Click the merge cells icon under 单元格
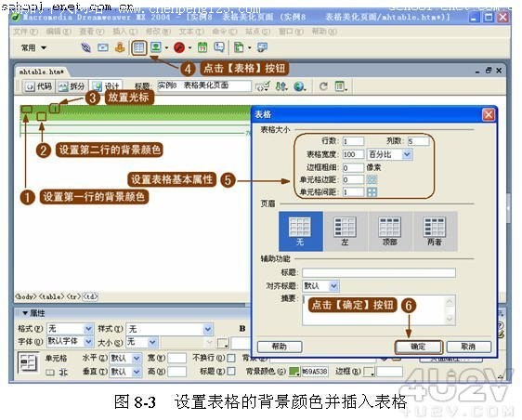Viewport: 522px width, 420px height. pyautogui.click(x=50, y=373)
